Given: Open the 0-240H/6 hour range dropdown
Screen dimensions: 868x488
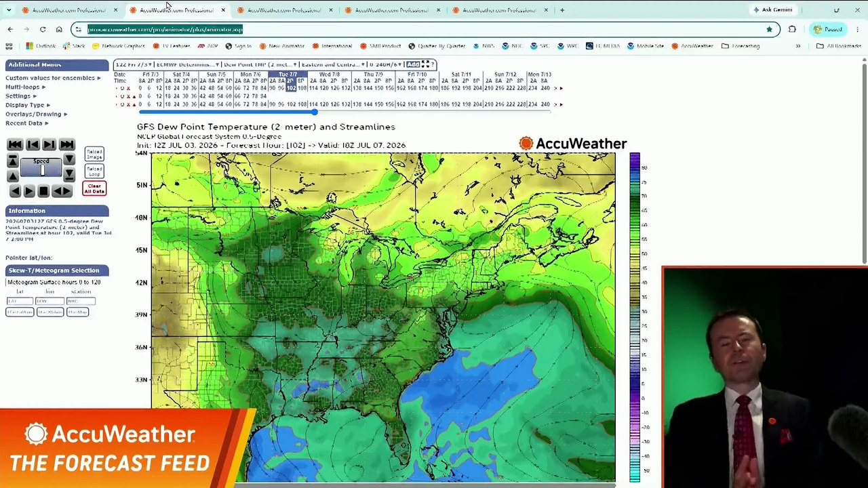Looking at the screenshot, I should point(387,64).
